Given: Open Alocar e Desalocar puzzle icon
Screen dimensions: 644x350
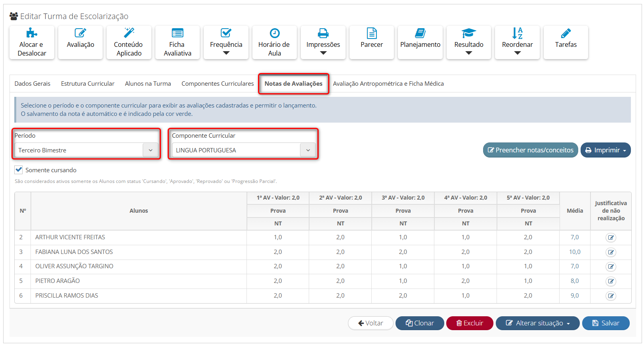Looking at the screenshot, I should click(x=32, y=33).
